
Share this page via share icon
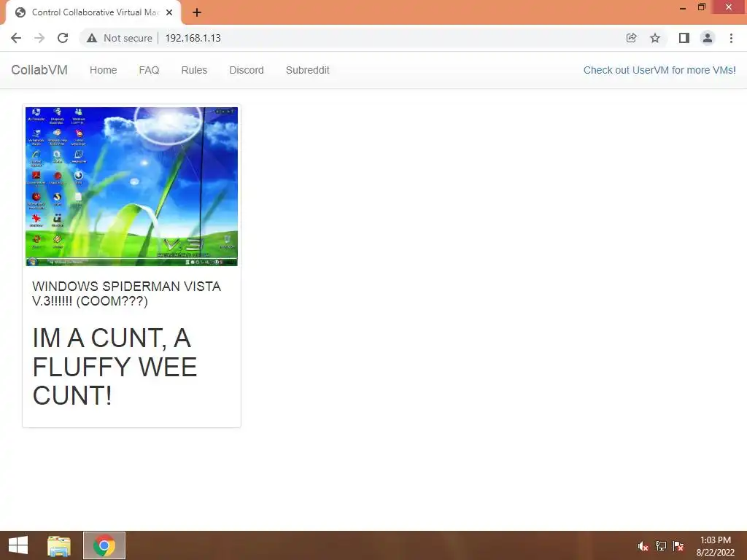631,38
